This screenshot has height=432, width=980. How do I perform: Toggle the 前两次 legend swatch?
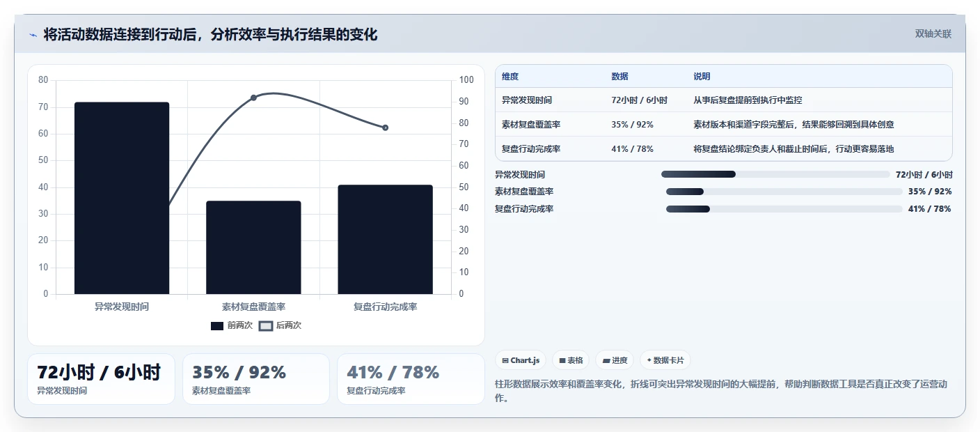coord(217,325)
